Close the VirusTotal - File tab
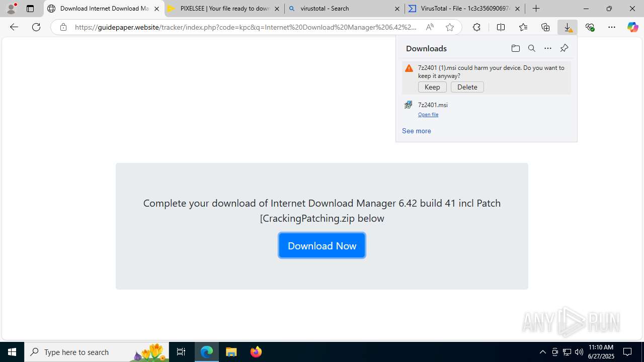The height and width of the screenshot is (362, 644). [517, 9]
